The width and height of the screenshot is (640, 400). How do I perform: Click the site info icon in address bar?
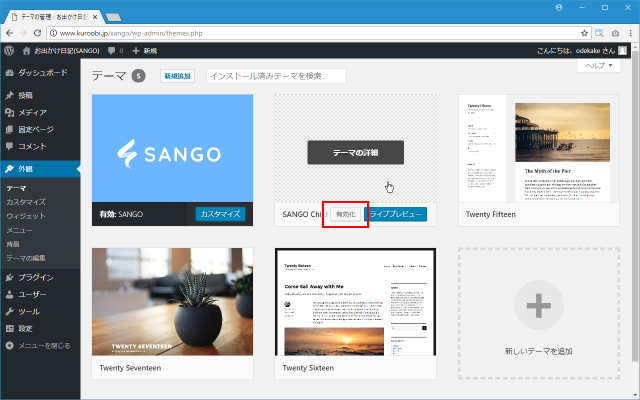tap(53, 33)
